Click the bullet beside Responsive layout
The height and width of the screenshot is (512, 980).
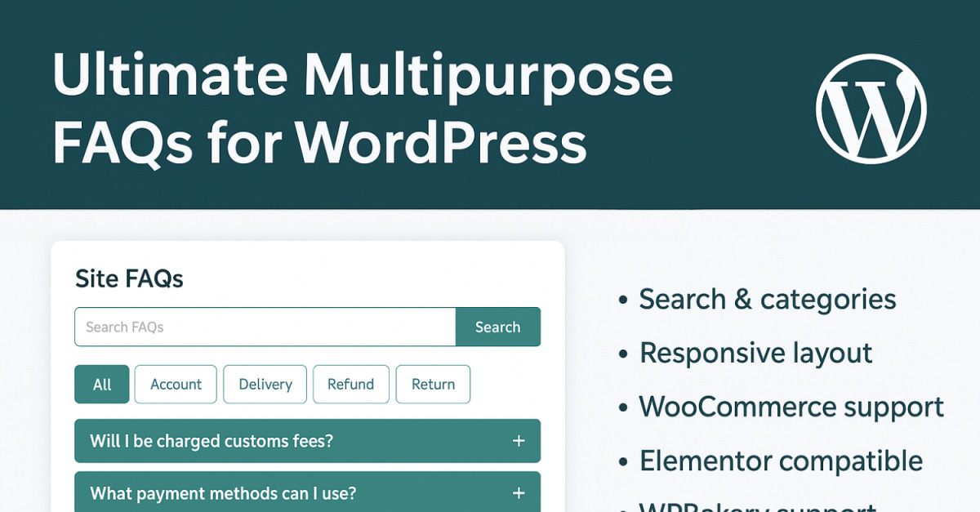[624, 354]
